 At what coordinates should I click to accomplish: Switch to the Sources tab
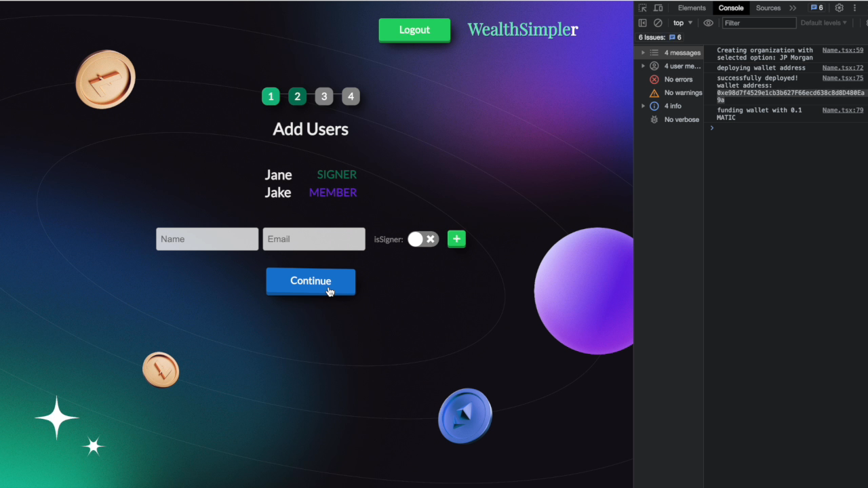[x=768, y=8]
